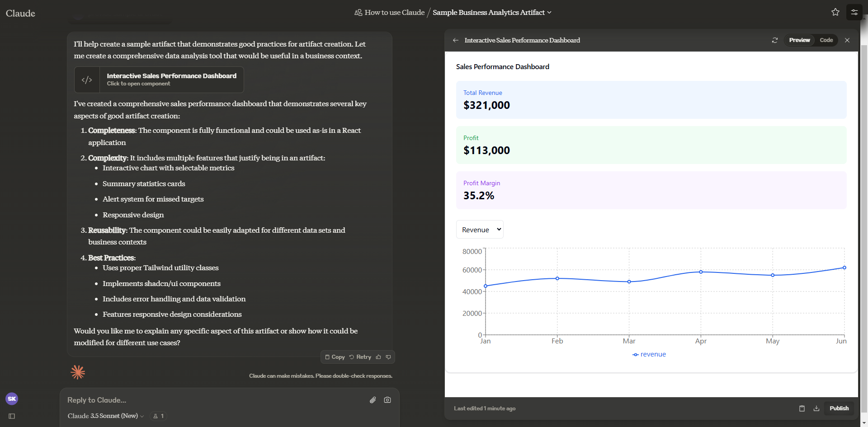This screenshot has width=868, height=427.
Task: Open the Interactive Sales Performance Dashboard component card
Action: tap(159, 80)
